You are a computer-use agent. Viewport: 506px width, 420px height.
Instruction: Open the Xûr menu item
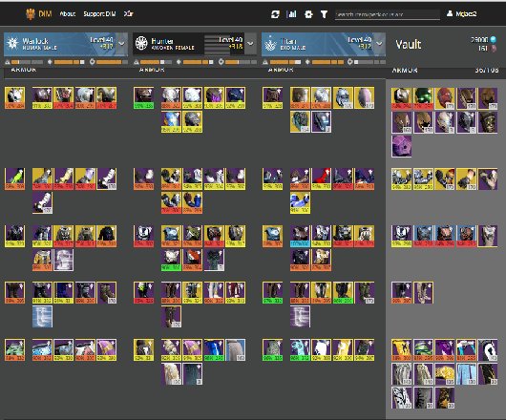[x=129, y=14]
